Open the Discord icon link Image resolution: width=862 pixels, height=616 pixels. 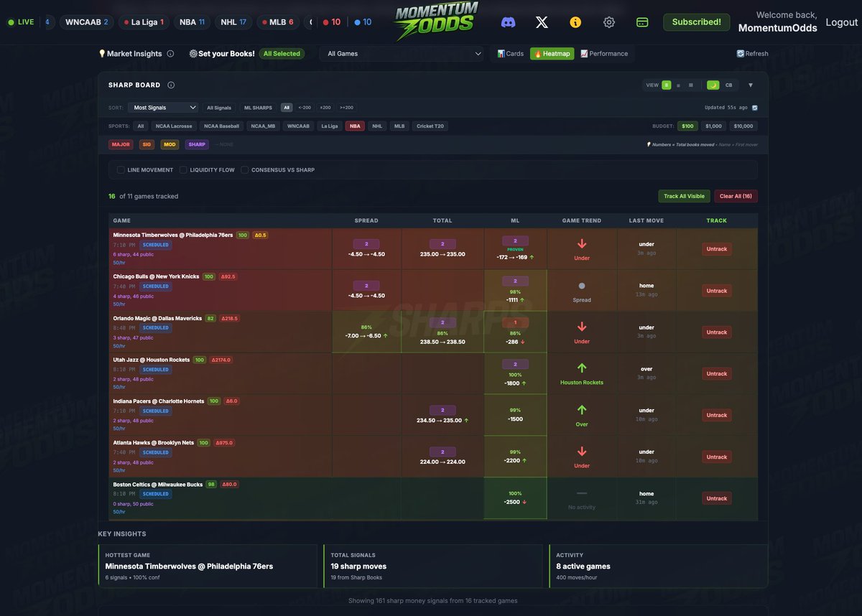click(508, 22)
